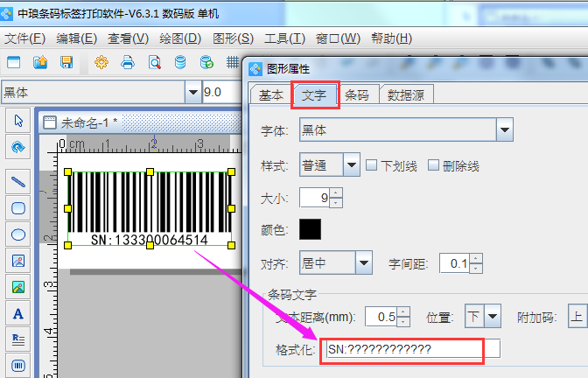Select the ellipse drawing tool
Screen dimensions: 588x378
pyautogui.click(x=17, y=234)
